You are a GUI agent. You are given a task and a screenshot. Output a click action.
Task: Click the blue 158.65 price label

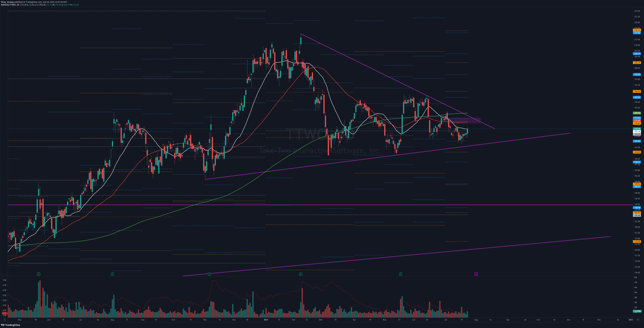637,162
